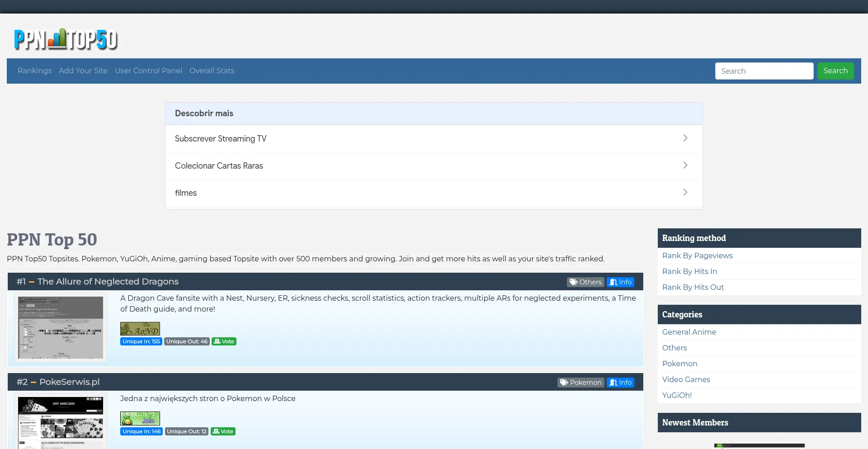This screenshot has width=868, height=449.
Task: Click Others tag on rank #1 entry
Action: tap(585, 282)
